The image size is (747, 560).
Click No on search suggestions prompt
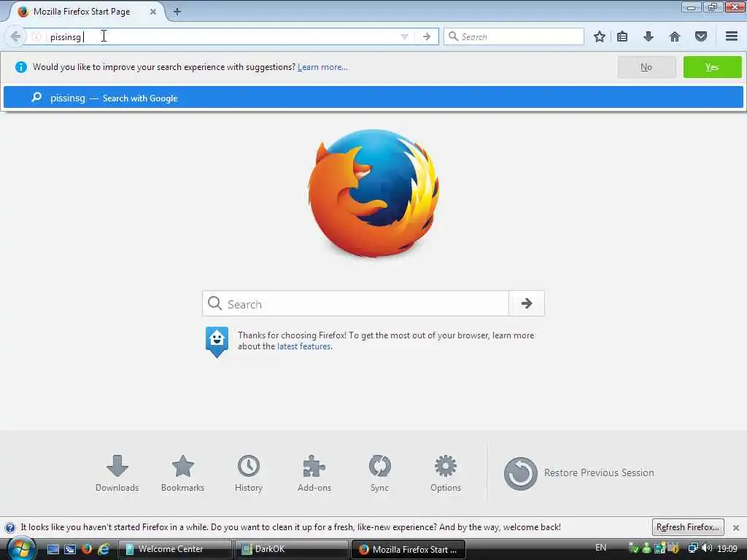click(646, 67)
